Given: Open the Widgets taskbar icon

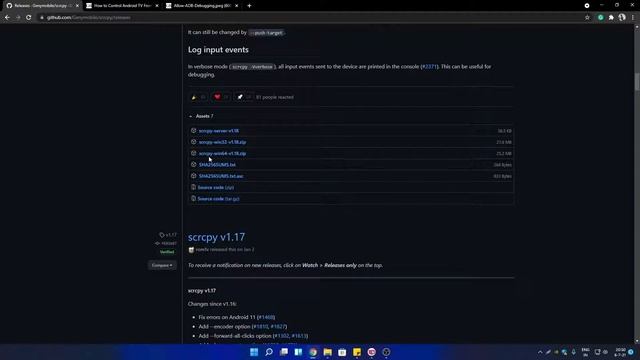Looking at the screenshot, I should click(298, 352).
